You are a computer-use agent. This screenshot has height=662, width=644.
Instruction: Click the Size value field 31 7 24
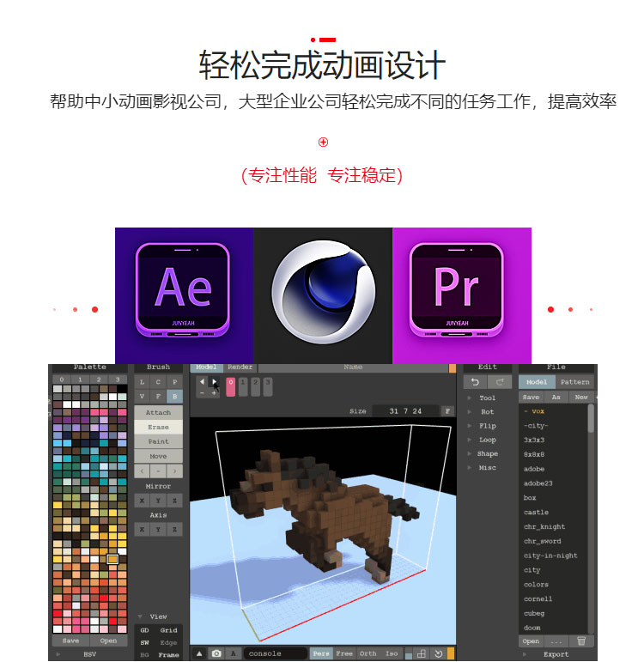click(405, 410)
